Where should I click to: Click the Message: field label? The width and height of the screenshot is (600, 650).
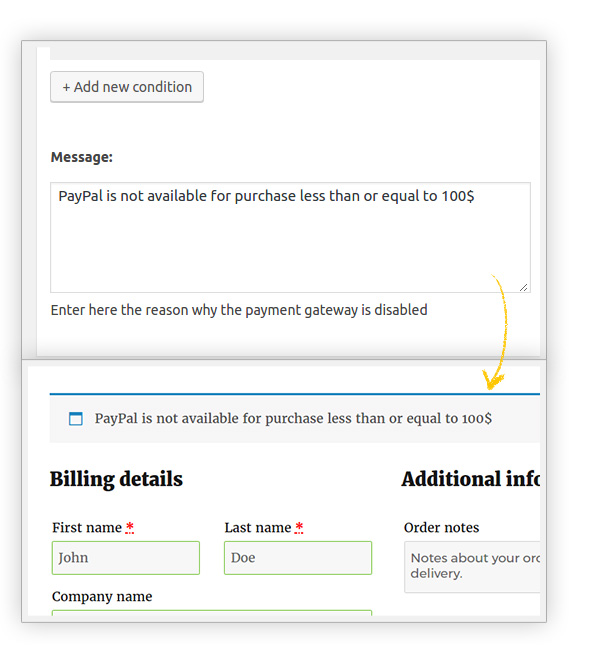click(x=82, y=157)
